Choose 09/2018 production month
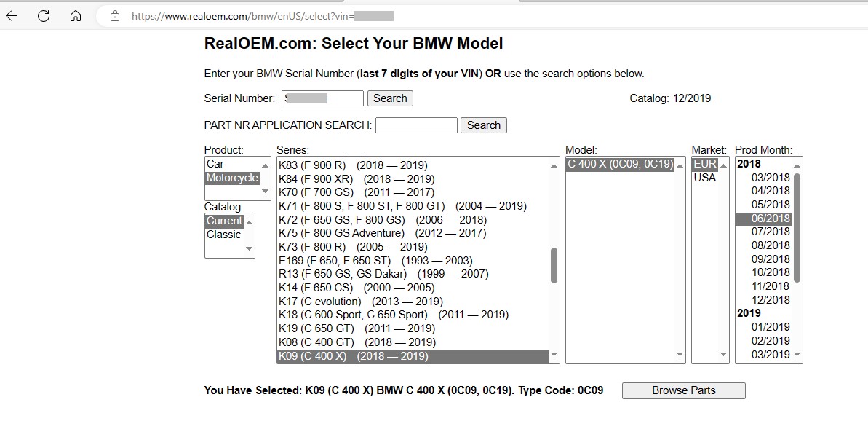 pos(770,259)
